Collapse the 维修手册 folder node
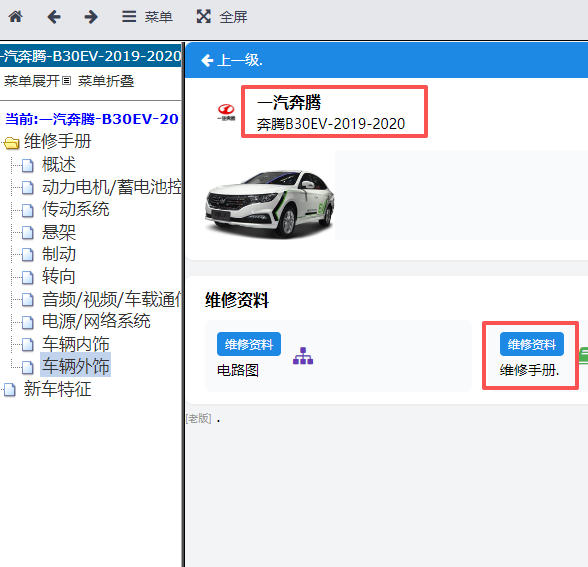588x567 pixels. pyautogui.click(x=57, y=141)
